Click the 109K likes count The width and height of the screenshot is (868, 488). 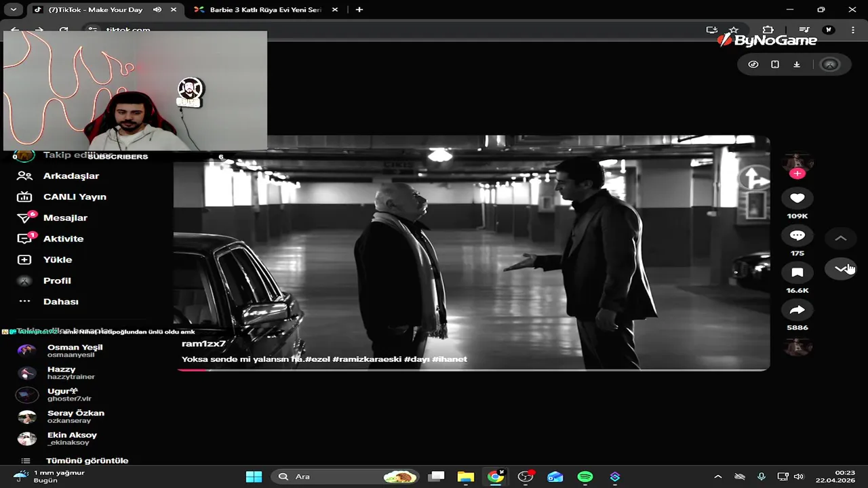pyautogui.click(x=797, y=216)
